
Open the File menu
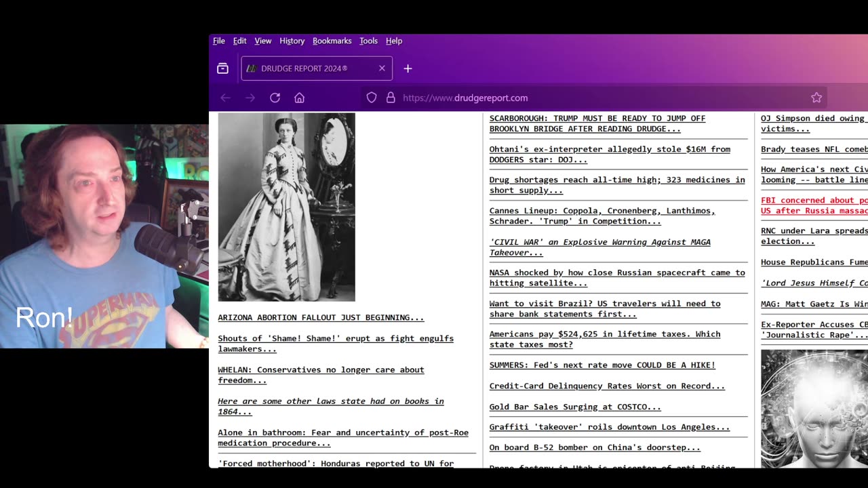coord(219,41)
